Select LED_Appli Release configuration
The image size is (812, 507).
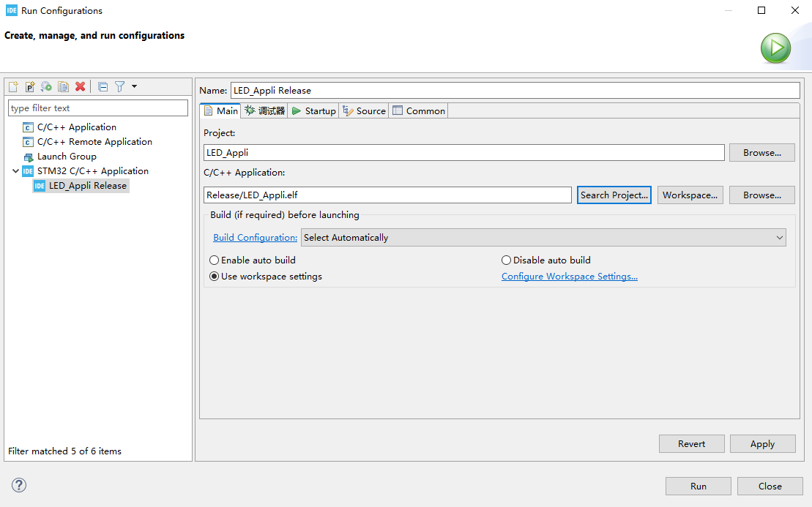click(88, 186)
